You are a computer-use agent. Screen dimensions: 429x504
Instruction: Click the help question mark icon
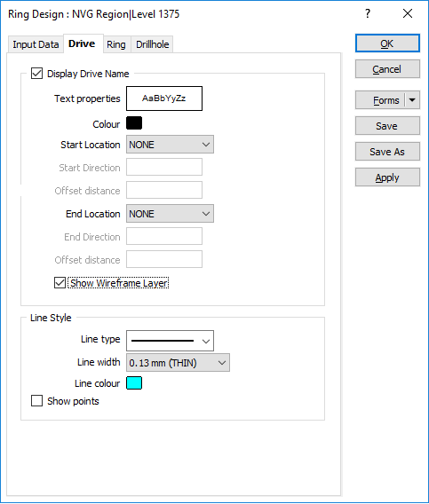pos(368,14)
